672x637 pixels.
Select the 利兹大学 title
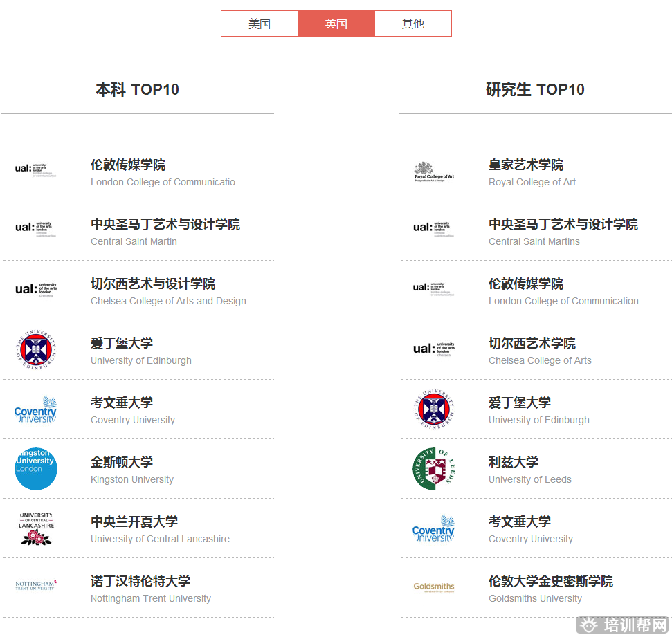click(x=514, y=462)
